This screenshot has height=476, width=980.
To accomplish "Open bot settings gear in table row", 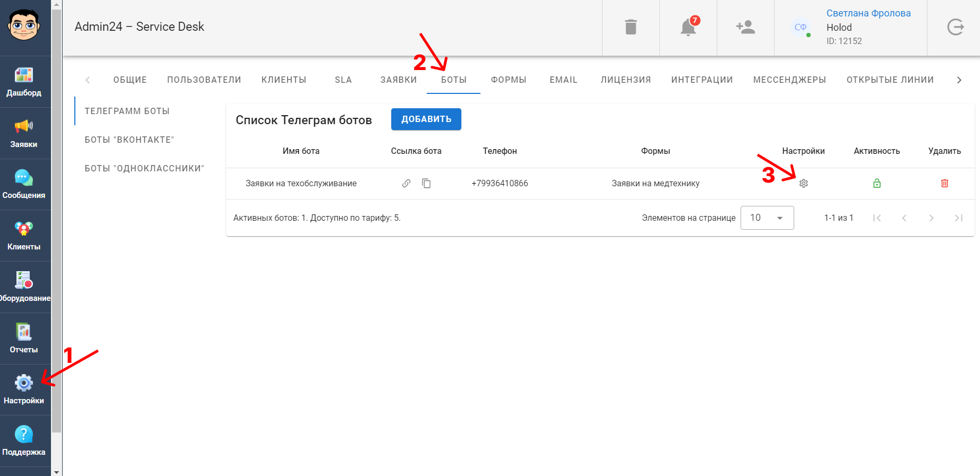I will (x=804, y=184).
